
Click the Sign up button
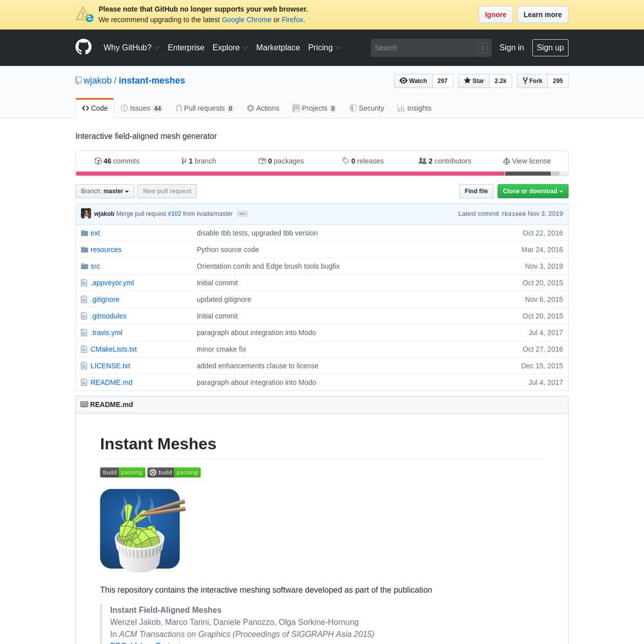coord(550,48)
